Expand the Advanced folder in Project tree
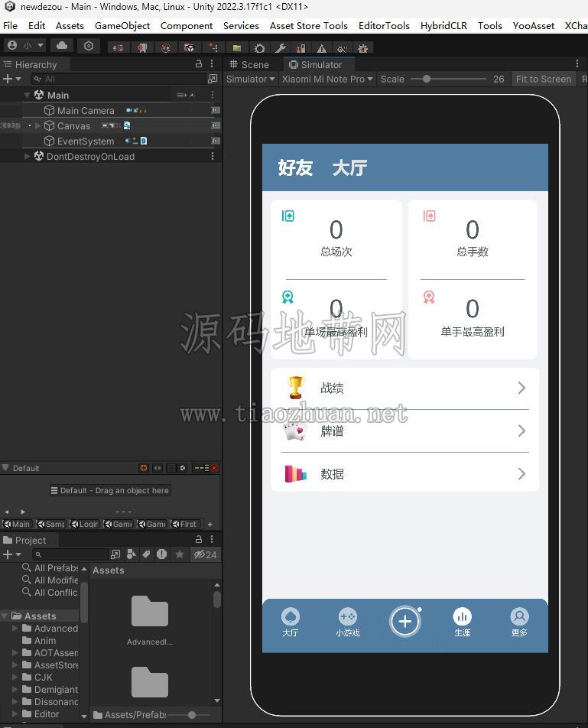Screen dimensions: 588x728 [15, 628]
